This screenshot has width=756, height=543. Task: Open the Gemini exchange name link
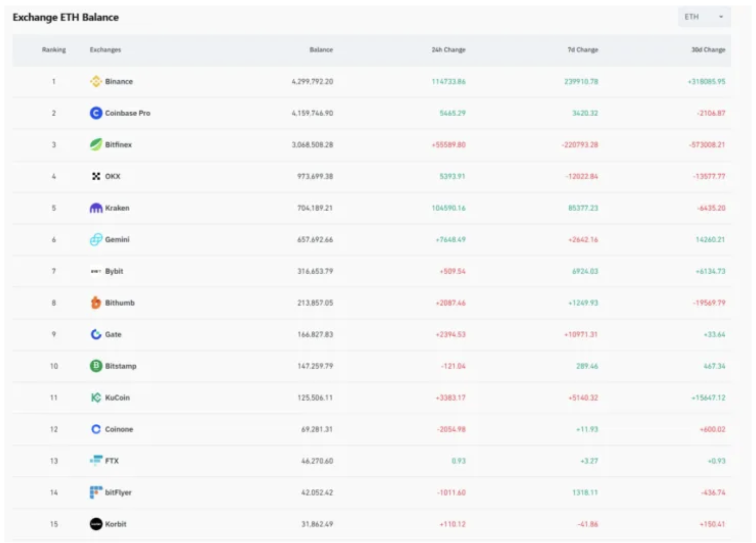(118, 240)
